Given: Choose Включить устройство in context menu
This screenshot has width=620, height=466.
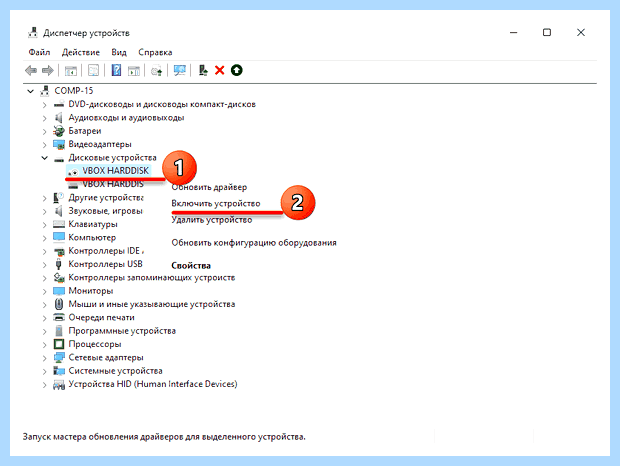Looking at the screenshot, I should 215,203.
